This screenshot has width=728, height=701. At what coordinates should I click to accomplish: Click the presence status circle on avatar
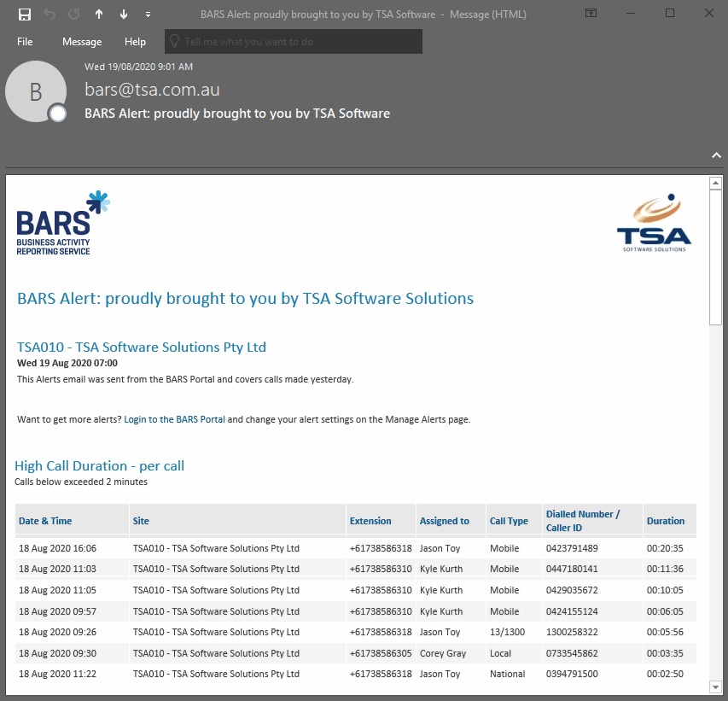58,114
